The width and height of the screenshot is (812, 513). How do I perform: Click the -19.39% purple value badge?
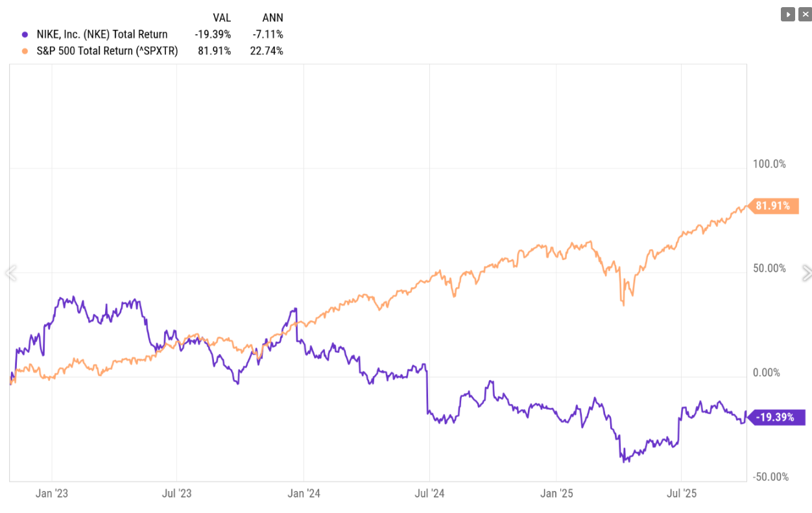776,417
